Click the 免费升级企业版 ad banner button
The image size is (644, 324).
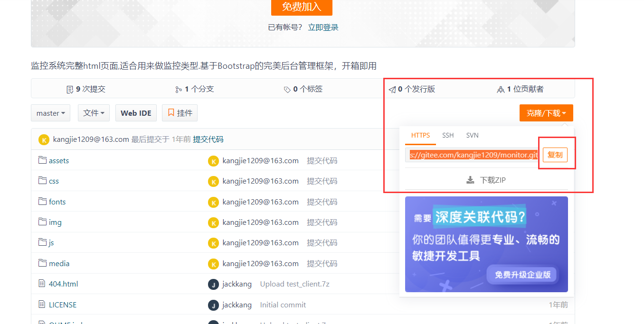point(522,274)
